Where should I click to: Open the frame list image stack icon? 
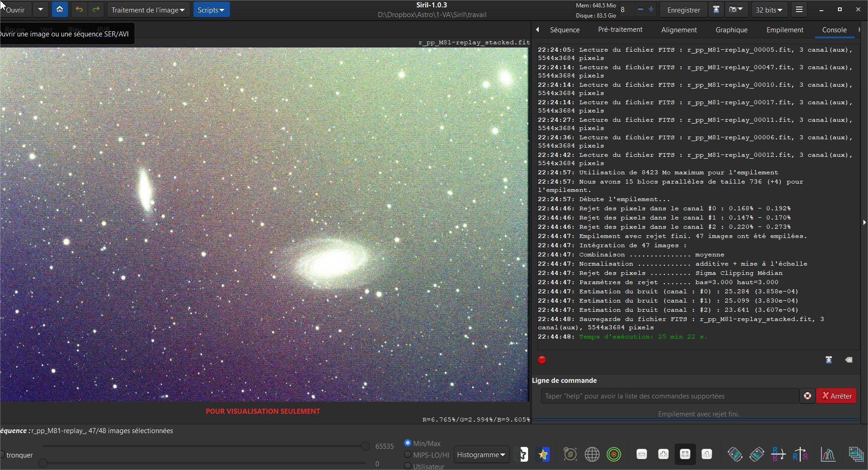point(856,454)
